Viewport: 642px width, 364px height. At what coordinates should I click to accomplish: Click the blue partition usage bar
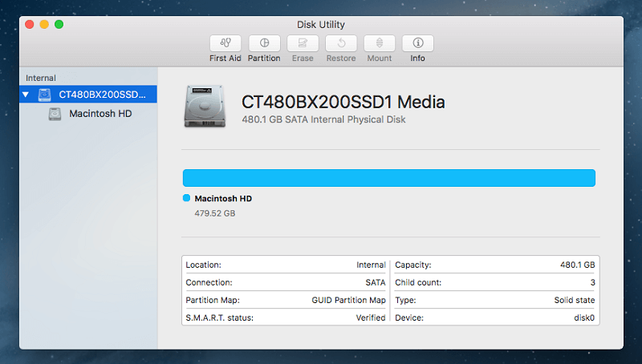[x=389, y=178]
